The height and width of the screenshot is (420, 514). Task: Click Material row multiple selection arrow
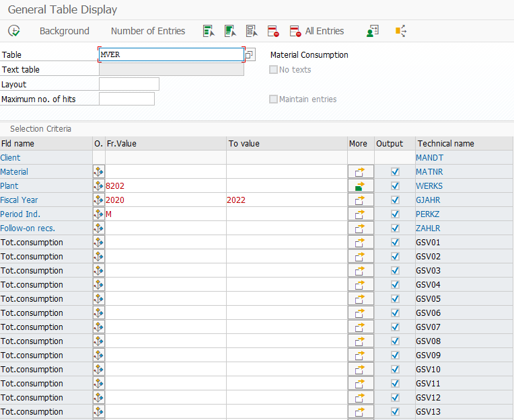tap(361, 172)
